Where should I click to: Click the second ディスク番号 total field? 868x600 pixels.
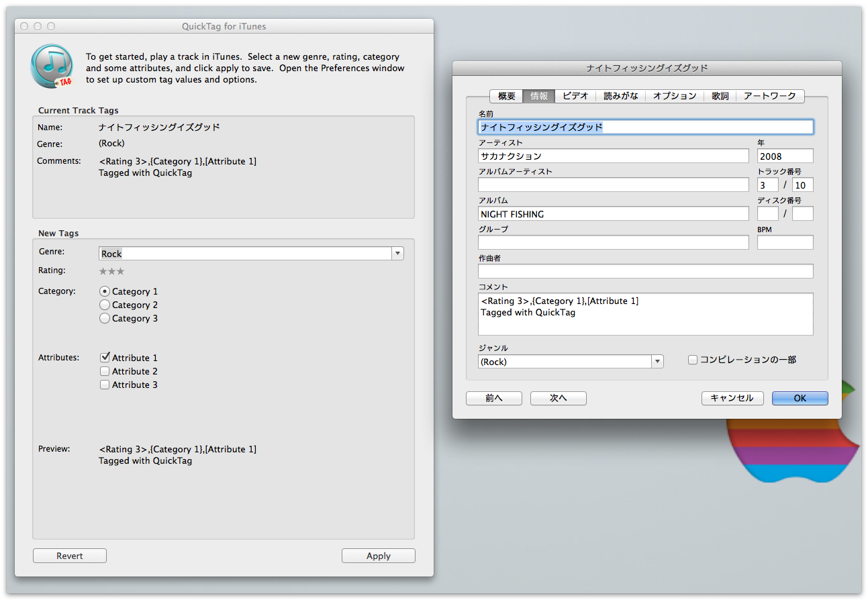803,213
